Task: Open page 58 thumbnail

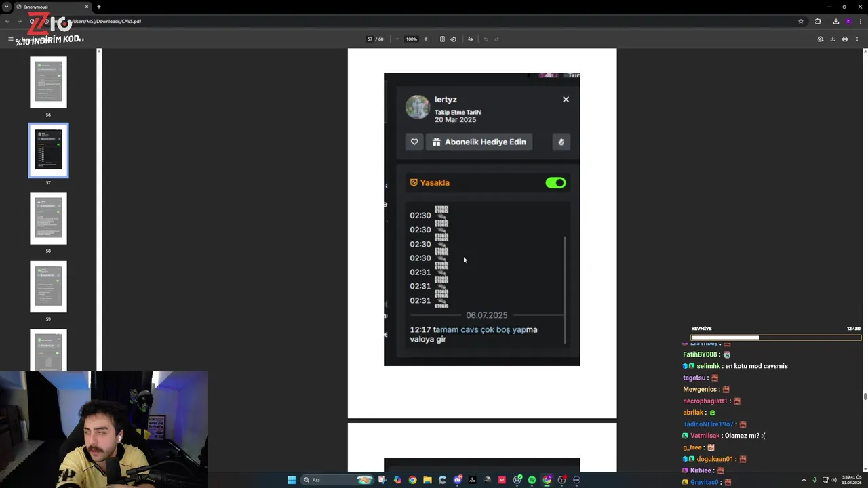Action: [x=48, y=218]
